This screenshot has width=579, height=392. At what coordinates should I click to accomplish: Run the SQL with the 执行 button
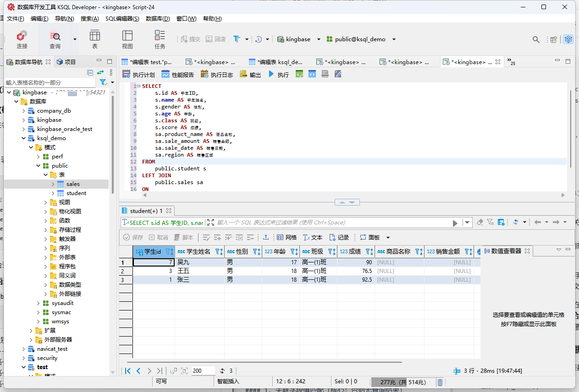click(x=278, y=74)
